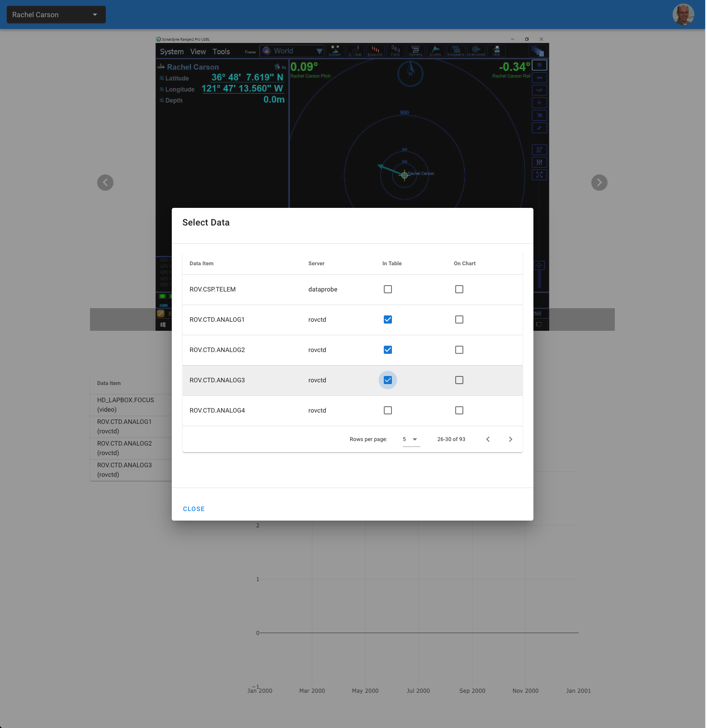Click the Events flag toolbar icon
Viewport: 707px width, 728px height.
(435, 51)
